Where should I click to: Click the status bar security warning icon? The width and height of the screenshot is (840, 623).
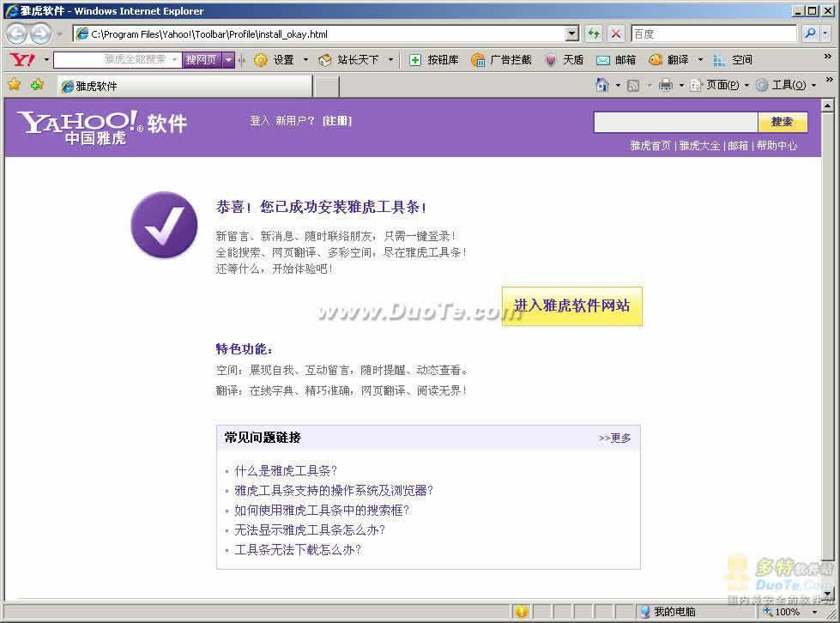pyautogui.click(x=522, y=612)
